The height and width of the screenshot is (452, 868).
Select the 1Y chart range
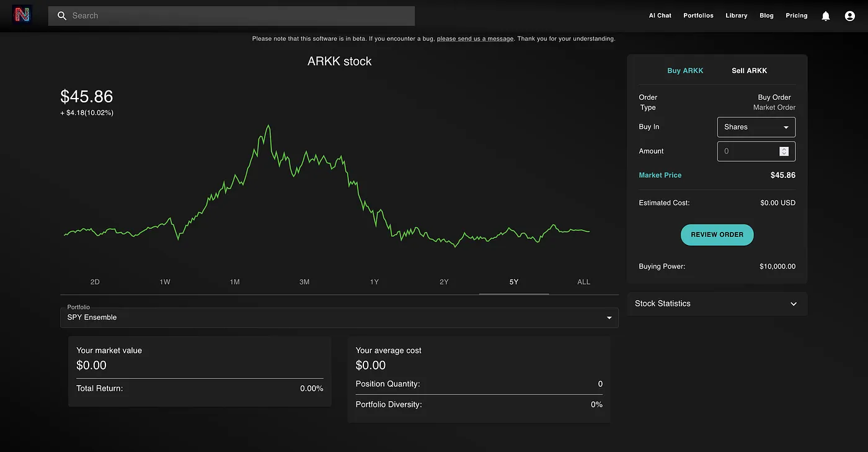pyautogui.click(x=374, y=282)
